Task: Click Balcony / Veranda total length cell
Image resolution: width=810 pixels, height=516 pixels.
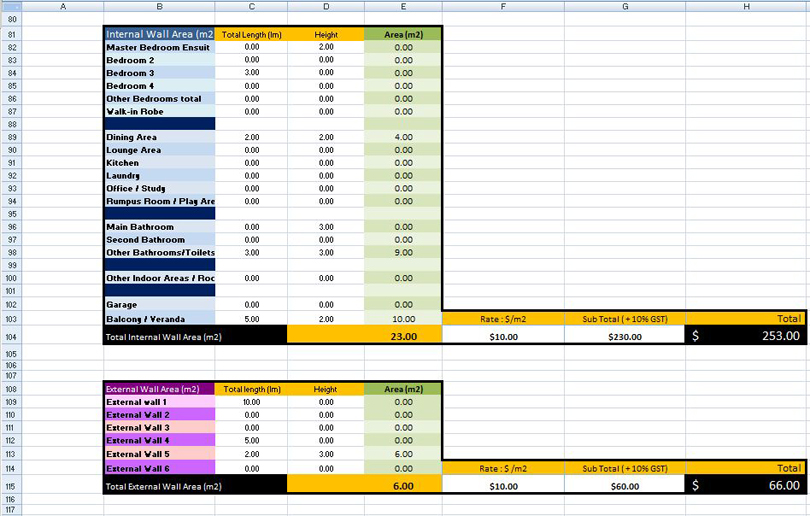Action: pos(251,318)
